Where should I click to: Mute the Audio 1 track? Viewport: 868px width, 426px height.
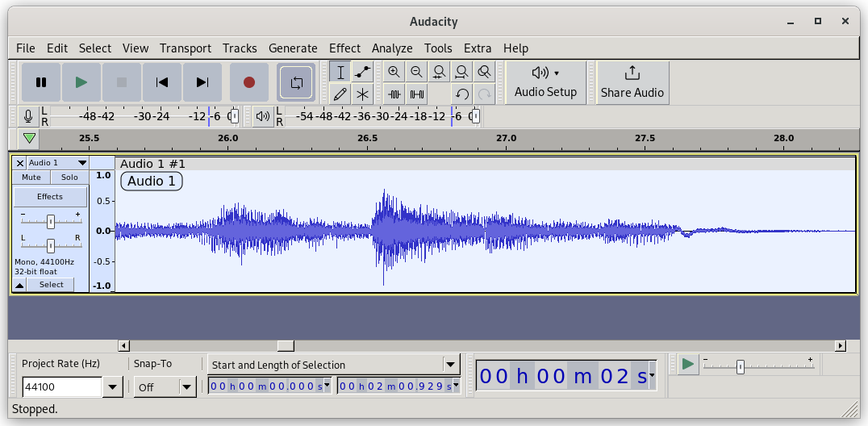pos(31,177)
